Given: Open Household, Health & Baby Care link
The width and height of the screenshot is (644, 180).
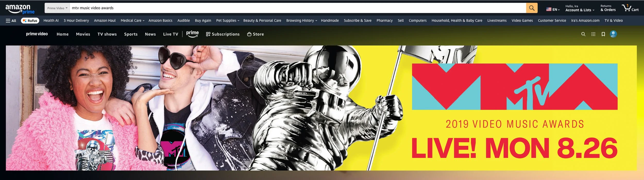Looking at the screenshot, I should pyautogui.click(x=457, y=21).
